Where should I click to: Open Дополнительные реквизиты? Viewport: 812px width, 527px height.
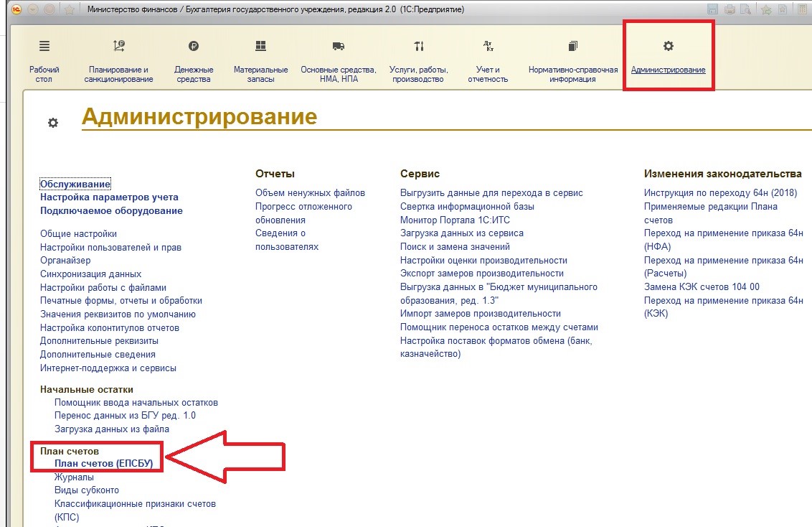[x=100, y=341]
